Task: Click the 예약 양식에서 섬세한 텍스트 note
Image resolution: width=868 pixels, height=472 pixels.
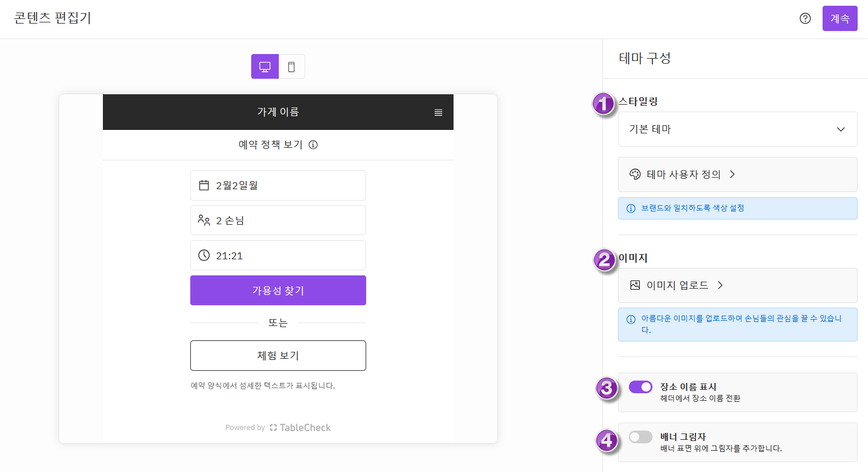Action: coord(263,386)
